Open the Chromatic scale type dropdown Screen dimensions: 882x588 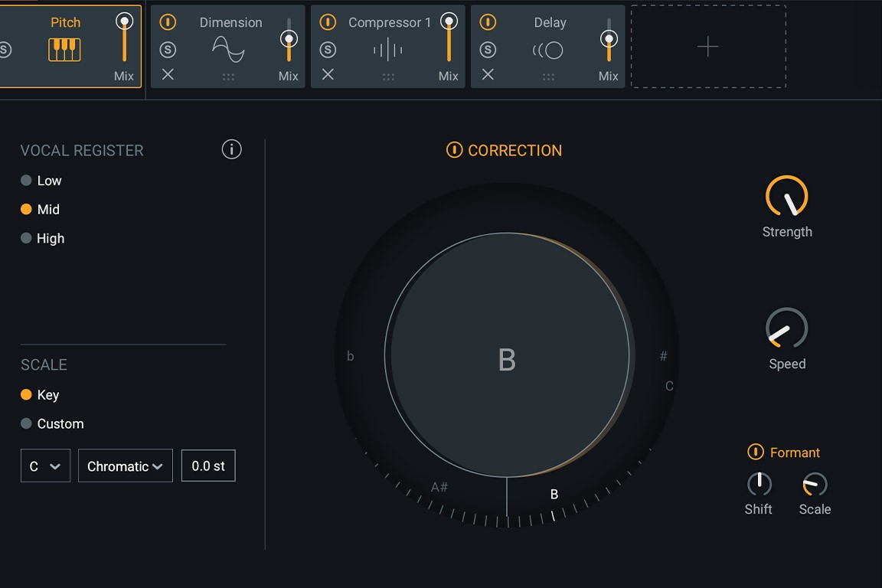click(125, 465)
